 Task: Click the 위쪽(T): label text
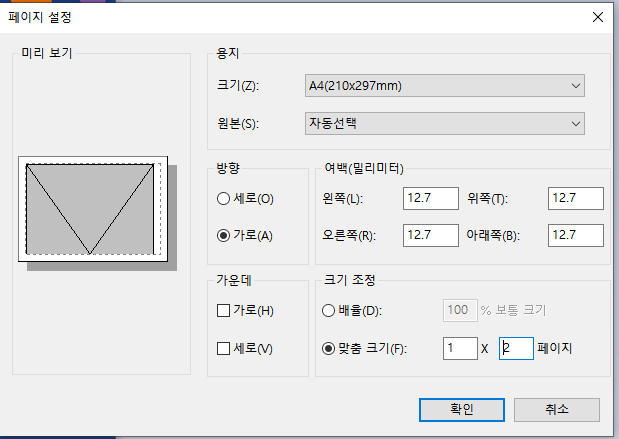pos(488,198)
